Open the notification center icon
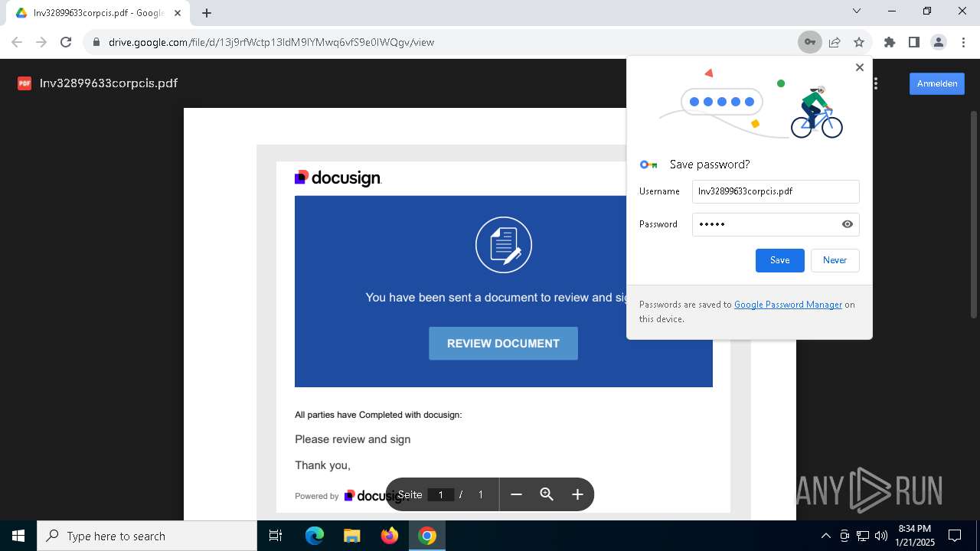The width and height of the screenshot is (980, 551). click(955, 536)
